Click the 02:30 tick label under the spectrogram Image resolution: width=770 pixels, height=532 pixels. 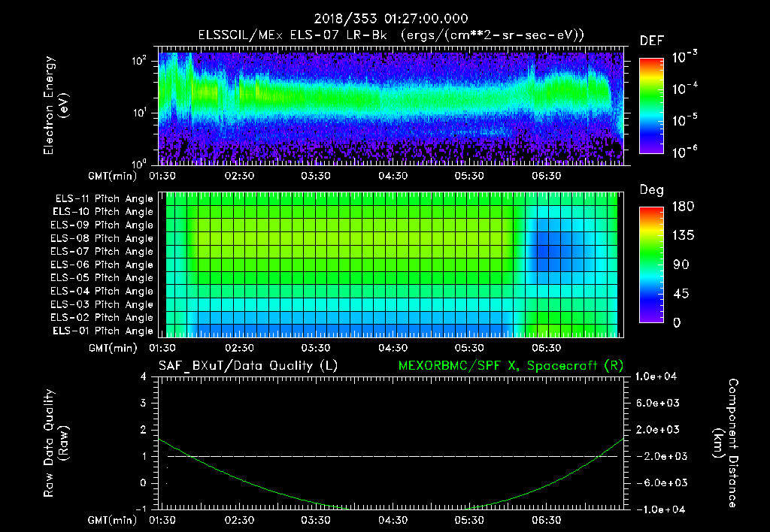tap(239, 176)
